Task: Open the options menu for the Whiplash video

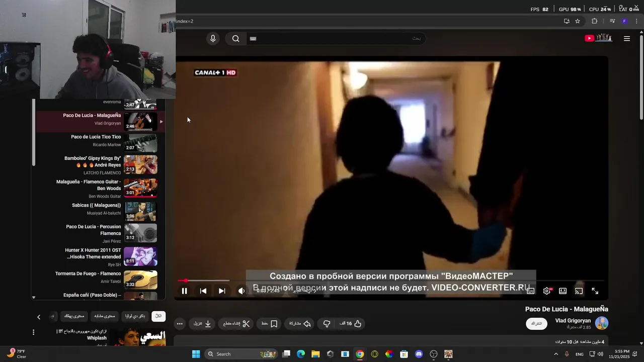Action: 33,332
